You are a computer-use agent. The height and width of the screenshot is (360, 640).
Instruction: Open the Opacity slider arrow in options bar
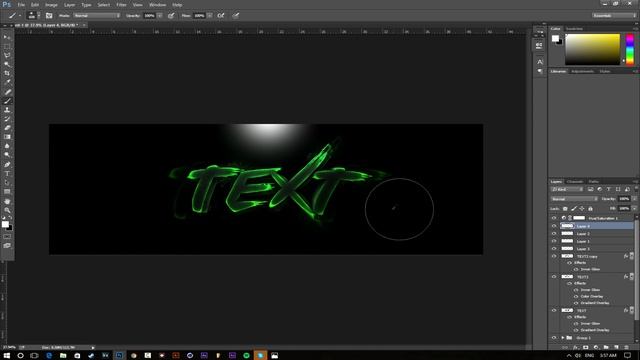pos(160,16)
